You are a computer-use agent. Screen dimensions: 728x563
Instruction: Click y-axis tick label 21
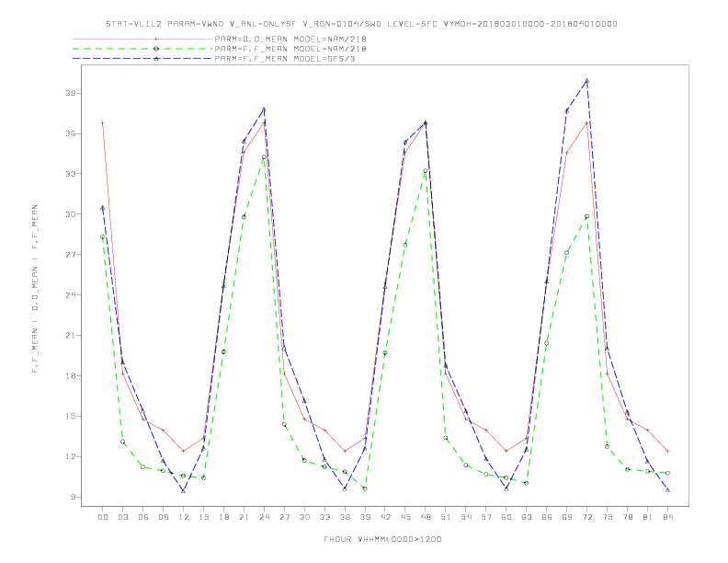pyautogui.click(x=70, y=336)
